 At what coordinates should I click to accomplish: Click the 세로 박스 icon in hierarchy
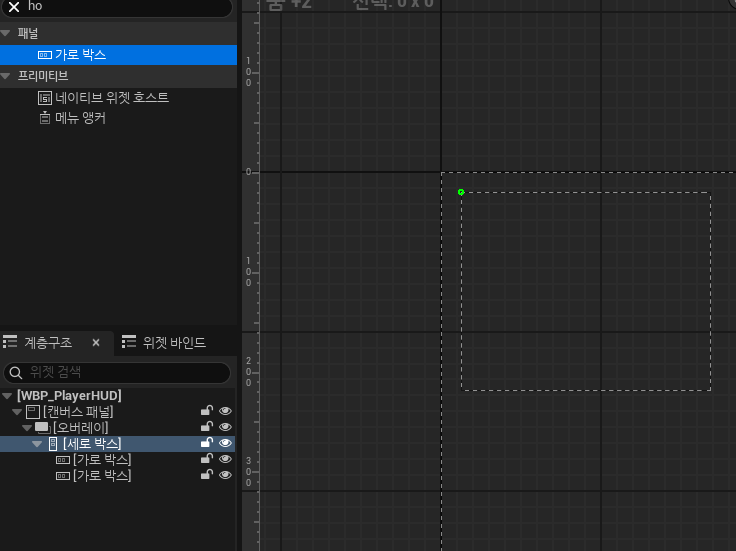click(x=53, y=444)
